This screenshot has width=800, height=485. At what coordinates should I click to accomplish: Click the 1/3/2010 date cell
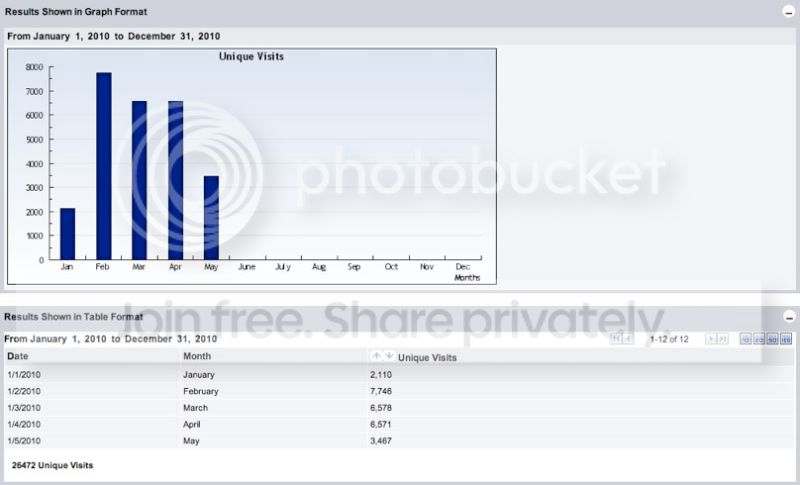[24, 408]
